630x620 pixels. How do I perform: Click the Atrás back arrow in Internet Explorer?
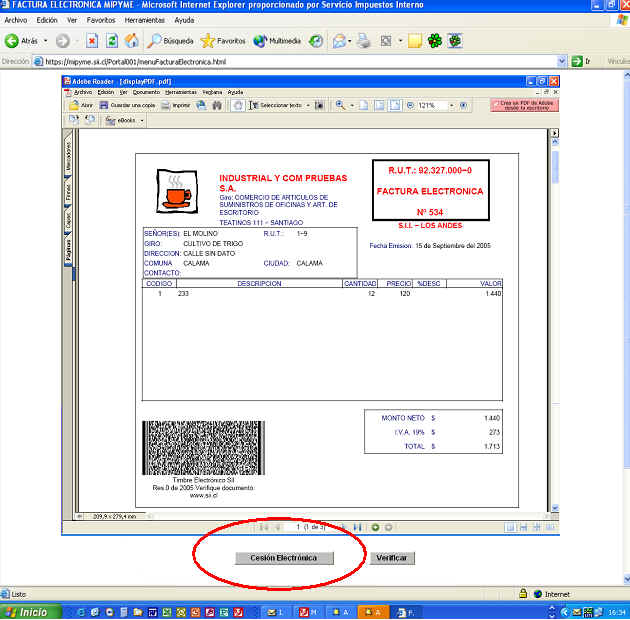[x=12, y=41]
